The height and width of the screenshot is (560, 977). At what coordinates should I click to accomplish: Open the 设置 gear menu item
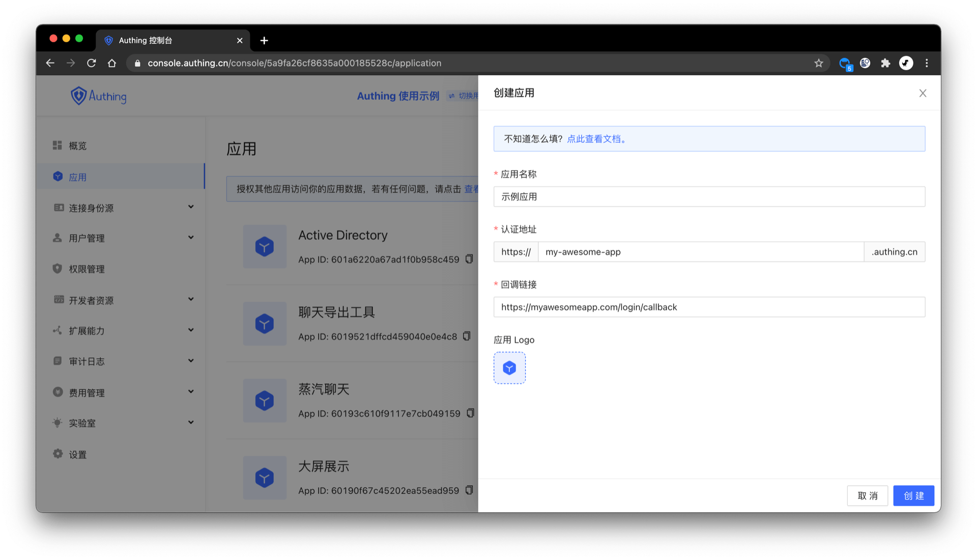pyautogui.click(x=77, y=454)
